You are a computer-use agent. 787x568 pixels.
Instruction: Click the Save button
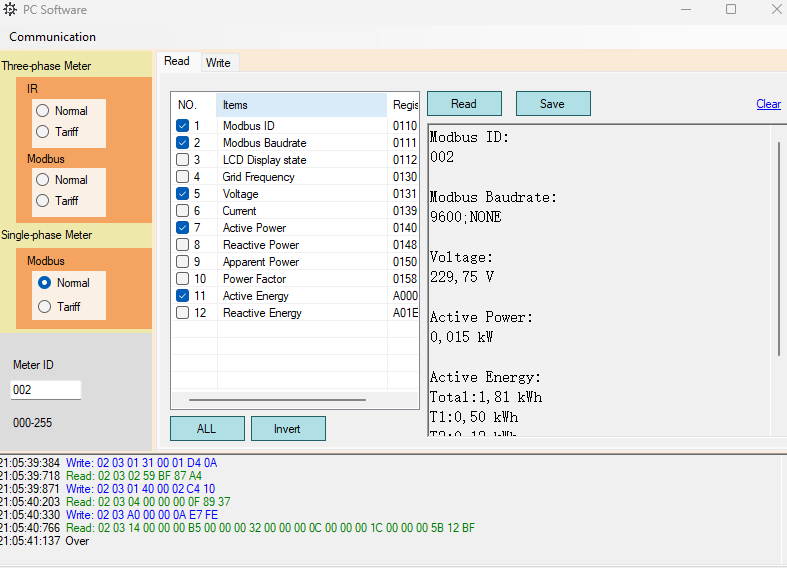click(x=552, y=104)
